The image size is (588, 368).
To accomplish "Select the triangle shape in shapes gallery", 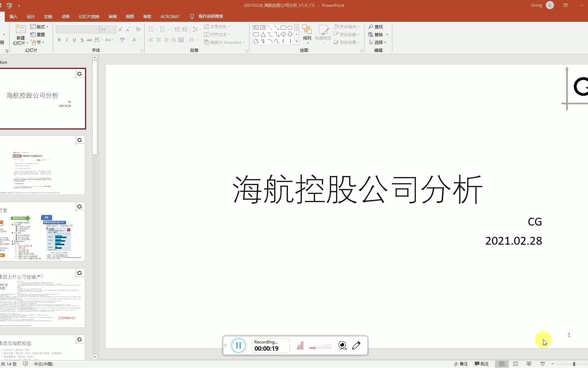I will [263, 34].
